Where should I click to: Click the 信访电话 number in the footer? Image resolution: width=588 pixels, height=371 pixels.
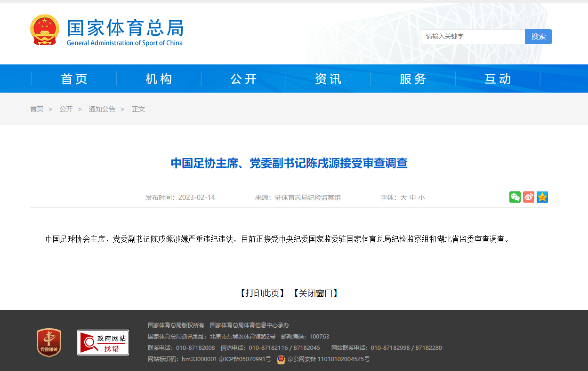270,348
